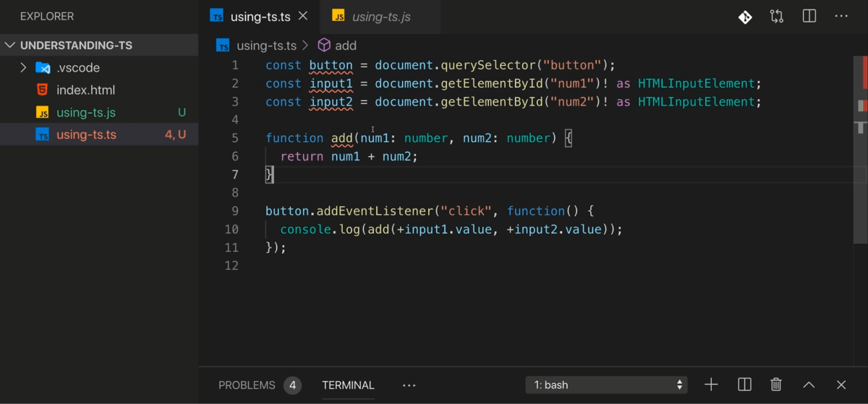Click the add symbol in breadcrumb
The image size is (868, 404).
[345, 46]
